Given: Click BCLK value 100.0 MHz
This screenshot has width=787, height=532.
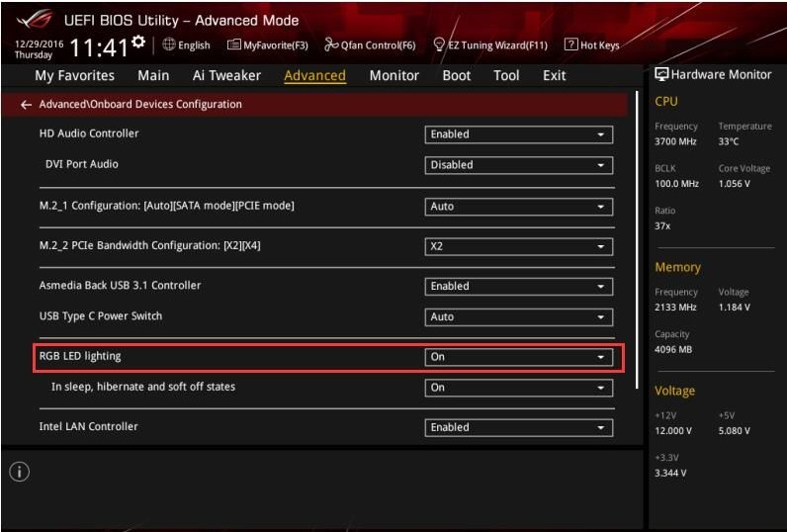Looking at the screenshot, I should point(676,184).
